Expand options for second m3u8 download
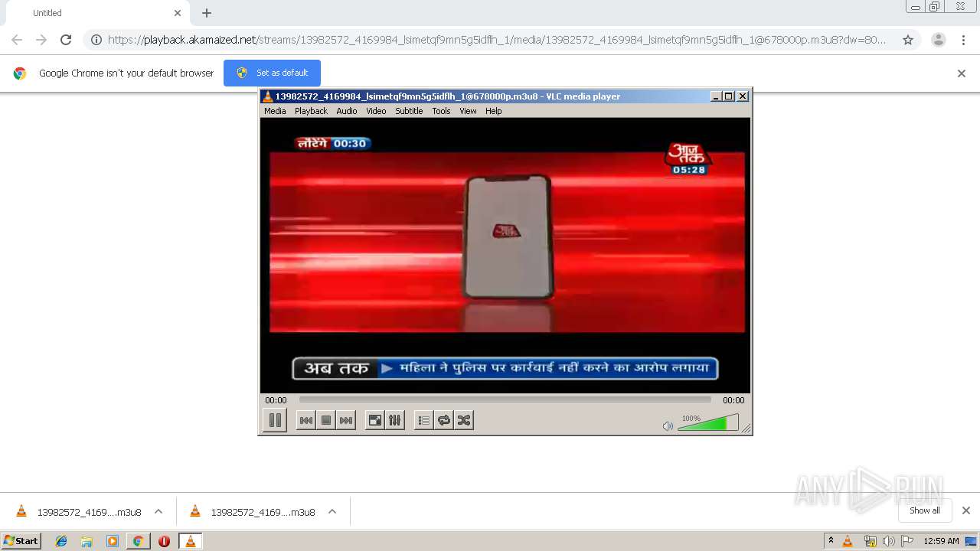Viewport: 980px width, 551px height. pos(332,512)
